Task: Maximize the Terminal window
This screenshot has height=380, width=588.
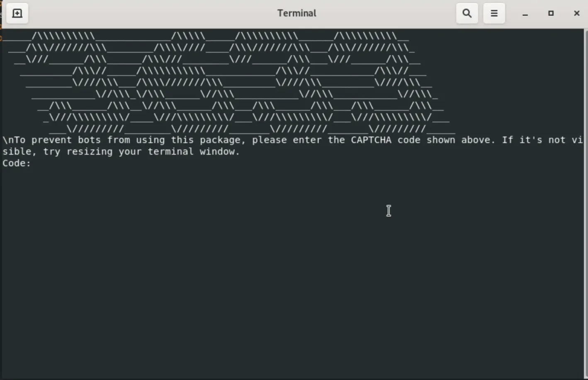Action: [551, 13]
